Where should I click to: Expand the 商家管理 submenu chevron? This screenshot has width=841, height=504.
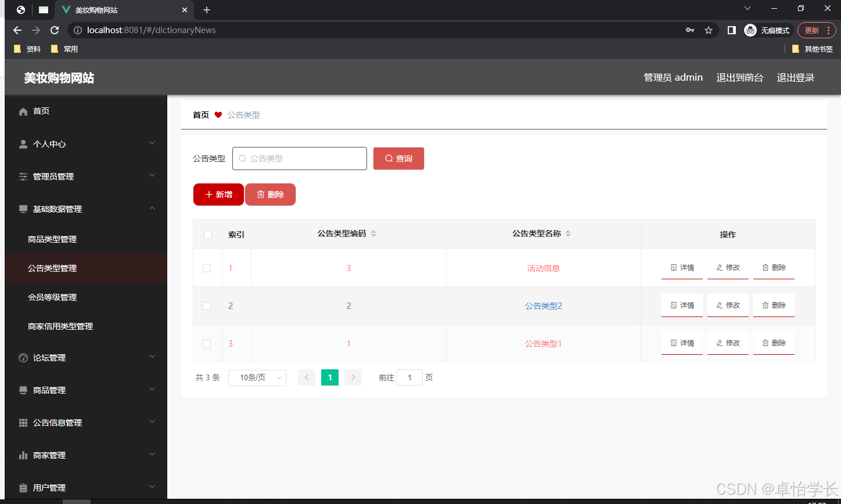click(x=152, y=454)
